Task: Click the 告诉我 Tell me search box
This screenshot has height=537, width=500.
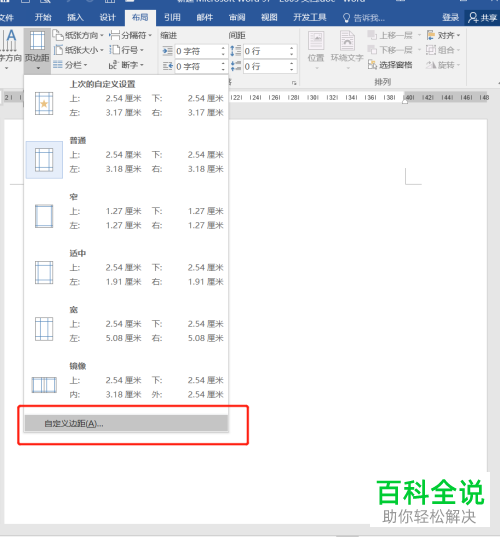Action: (364, 18)
